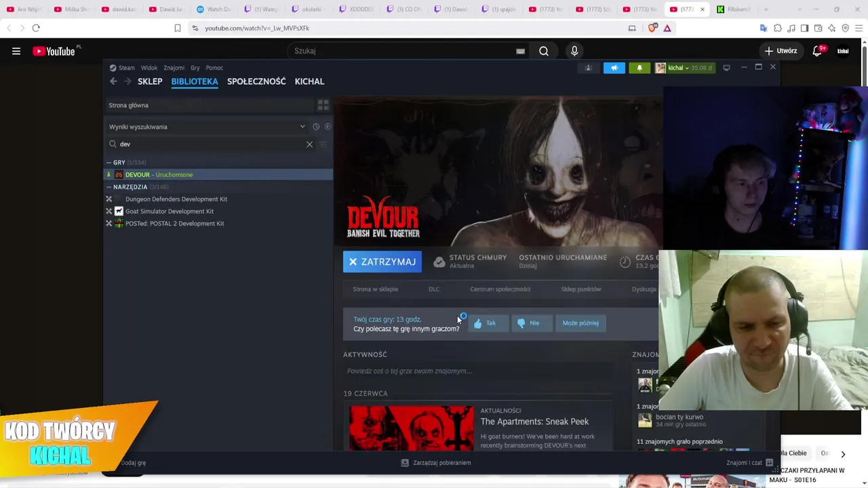Open the Gry menu in Steam

[195, 68]
